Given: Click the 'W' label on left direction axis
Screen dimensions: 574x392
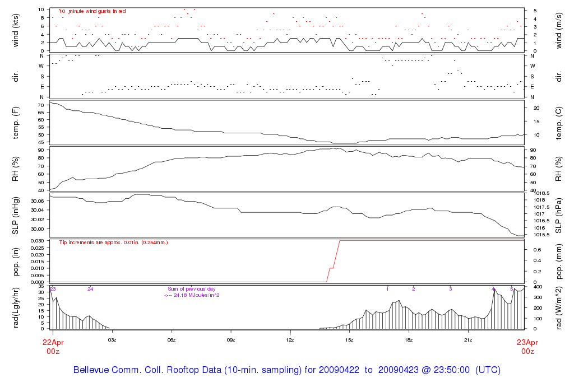Looking at the screenshot, I should tap(41, 66).
